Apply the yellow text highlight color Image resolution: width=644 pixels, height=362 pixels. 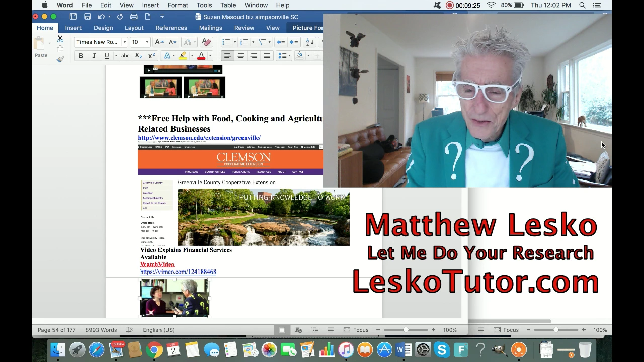point(183,56)
